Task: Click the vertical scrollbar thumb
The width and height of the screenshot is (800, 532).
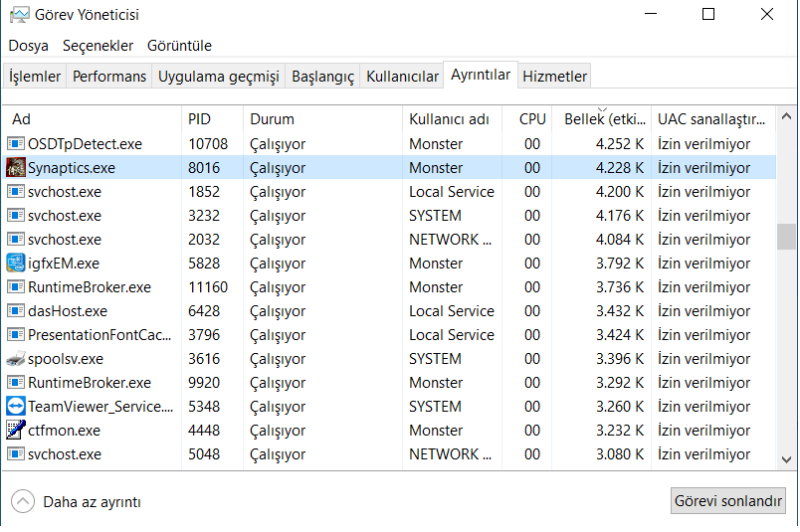Action: click(786, 237)
